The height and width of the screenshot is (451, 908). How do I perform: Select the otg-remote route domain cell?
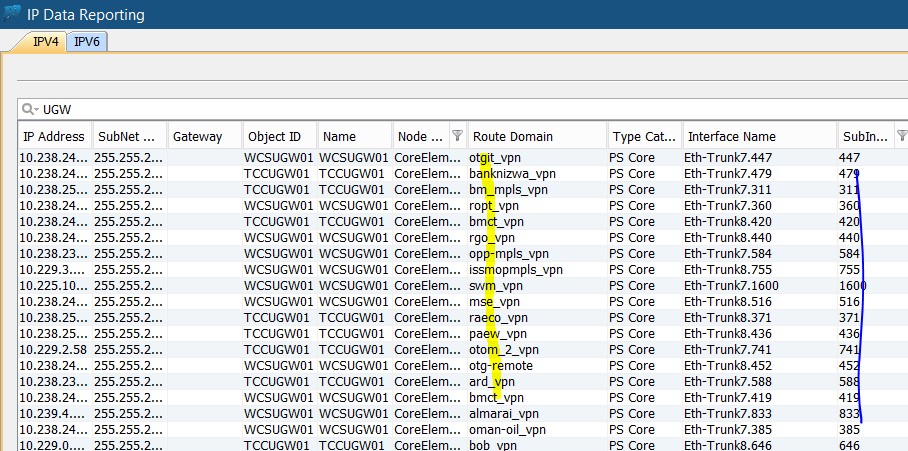tap(501, 366)
